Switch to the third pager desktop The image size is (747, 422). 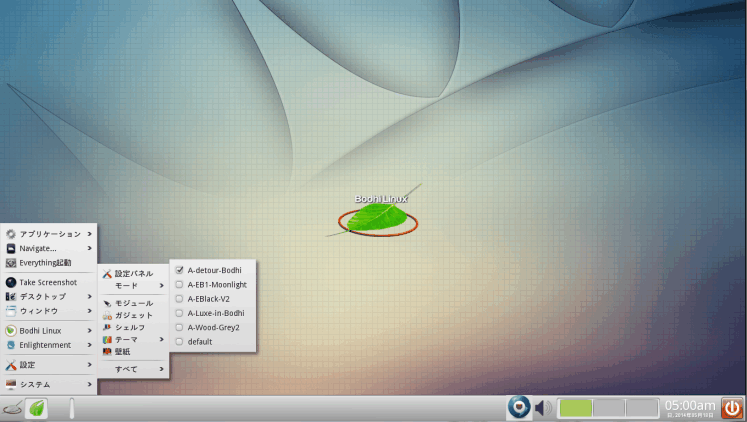pyautogui.click(x=641, y=408)
